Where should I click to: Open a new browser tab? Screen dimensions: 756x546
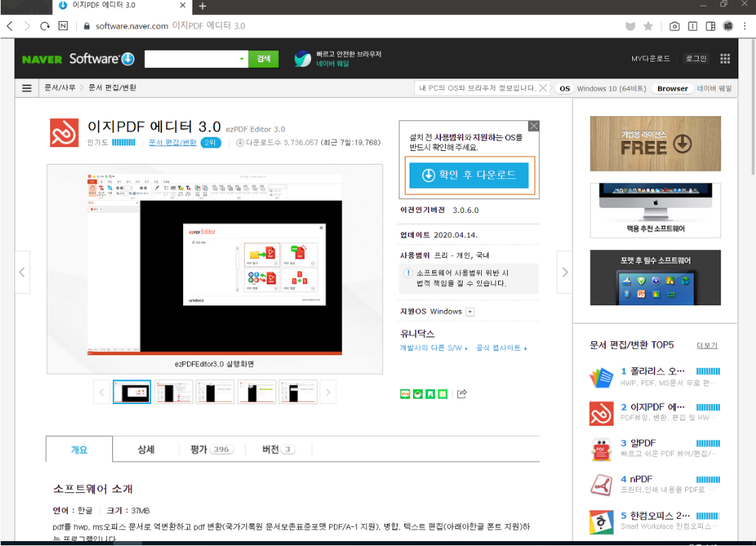pyautogui.click(x=203, y=6)
